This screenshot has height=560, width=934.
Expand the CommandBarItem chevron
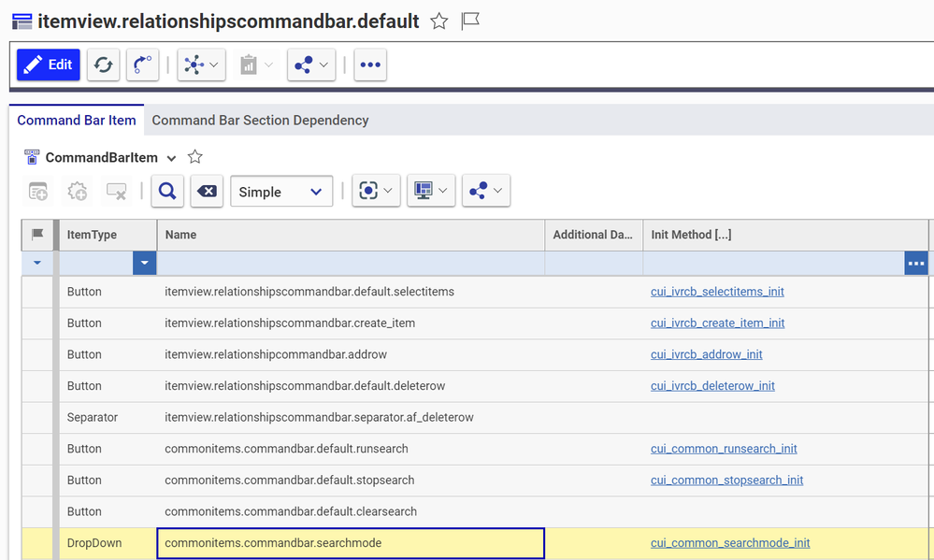click(x=171, y=158)
